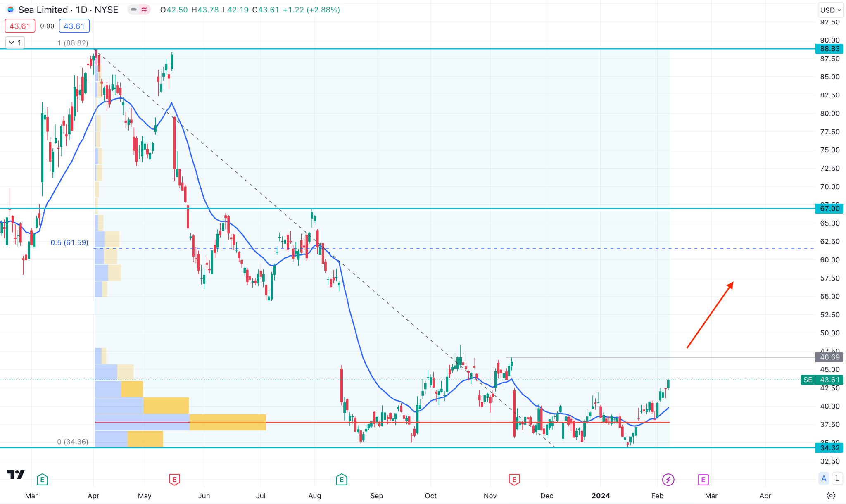Click the 46.69 price label on axis

point(829,357)
